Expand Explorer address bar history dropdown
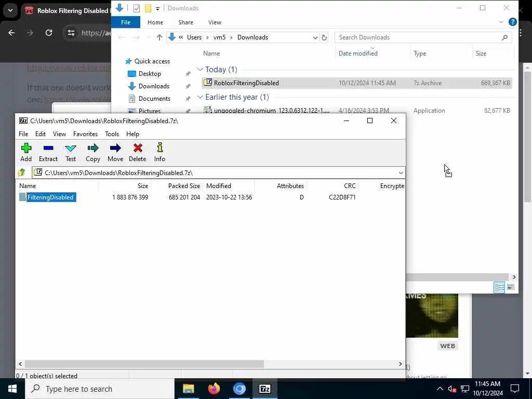532x399 pixels. tap(315, 37)
